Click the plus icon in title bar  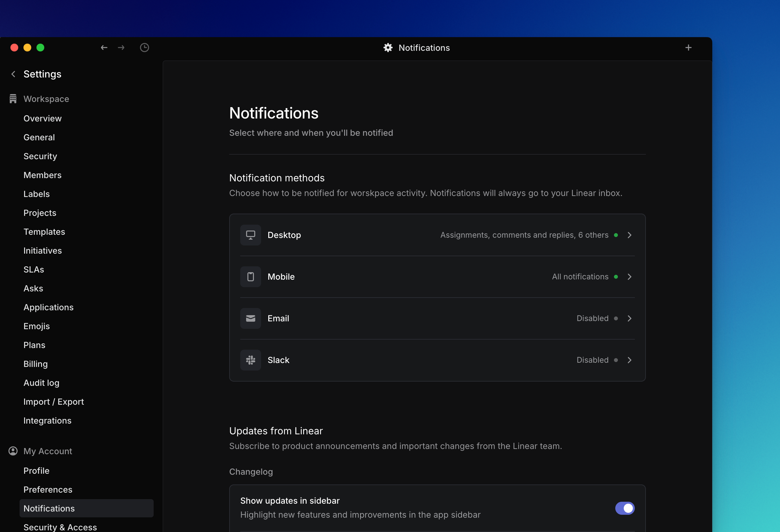tap(688, 48)
